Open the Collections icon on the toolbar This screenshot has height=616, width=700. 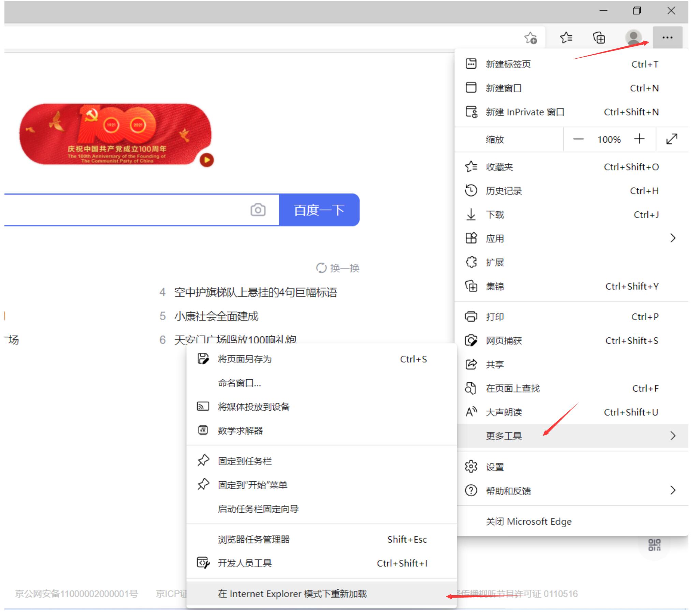tap(599, 38)
